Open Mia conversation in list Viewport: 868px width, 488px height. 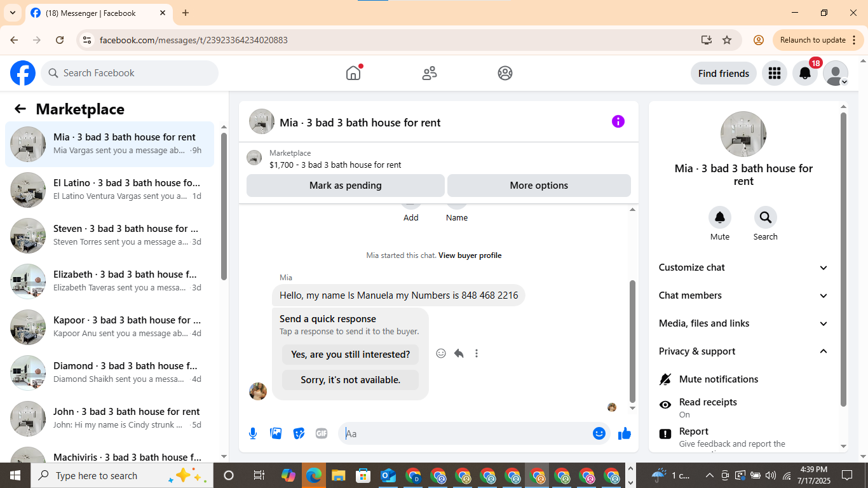109,144
